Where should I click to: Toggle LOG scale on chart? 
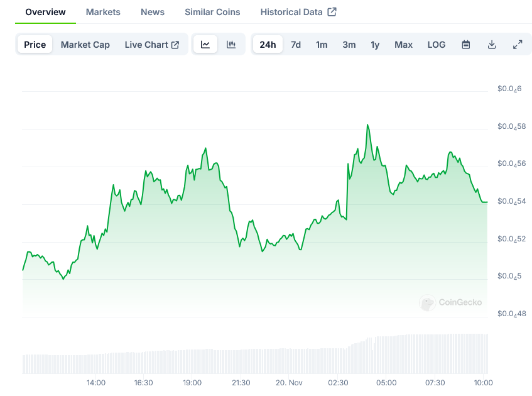pyautogui.click(x=437, y=45)
